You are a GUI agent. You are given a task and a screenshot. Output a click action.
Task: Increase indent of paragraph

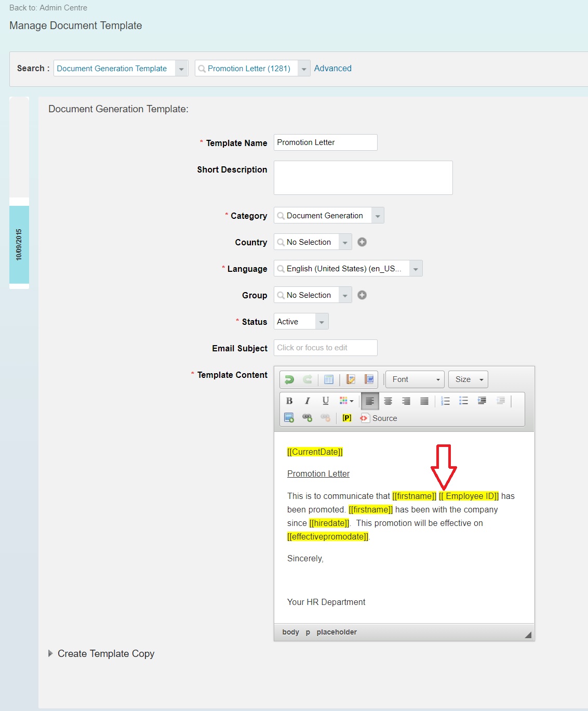point(482,401)
